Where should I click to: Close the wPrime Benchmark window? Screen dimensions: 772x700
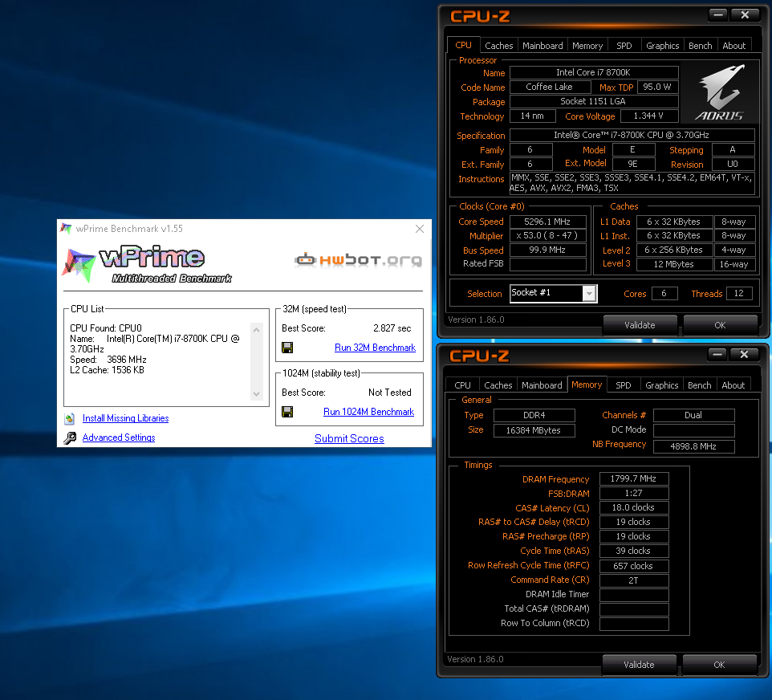(x=420, y=229)
